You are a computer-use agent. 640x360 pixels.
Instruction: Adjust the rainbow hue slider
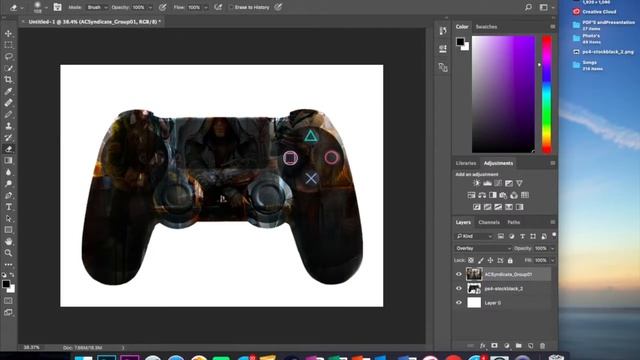[x=547, y=94]
